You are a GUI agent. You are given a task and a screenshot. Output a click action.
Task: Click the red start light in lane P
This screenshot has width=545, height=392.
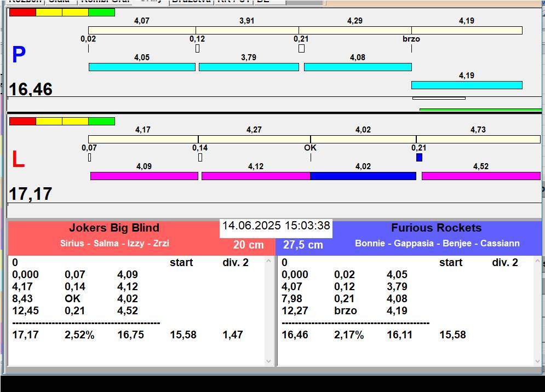[22, 12]
